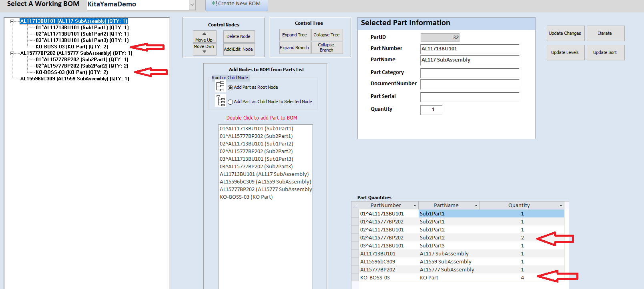Click the Part Category input field
Image resolution: width=644 pixels, height=289 pixels.
pos(469,73)
